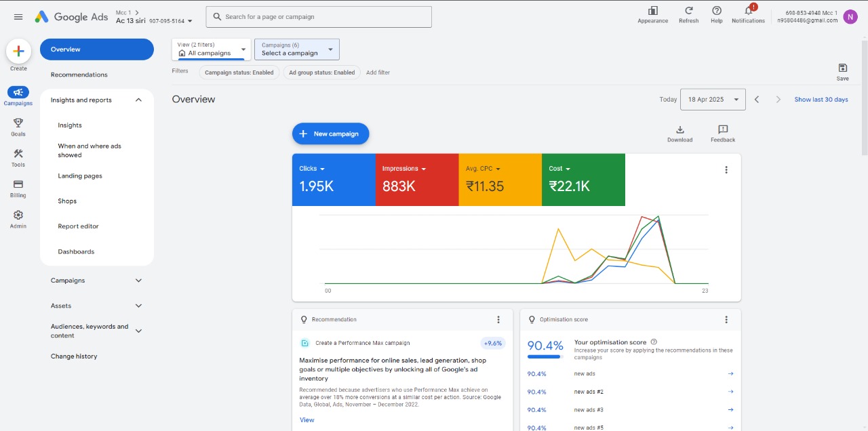868x431 pixels.
Task: Click the New campaign button
Action: [330, 134]
